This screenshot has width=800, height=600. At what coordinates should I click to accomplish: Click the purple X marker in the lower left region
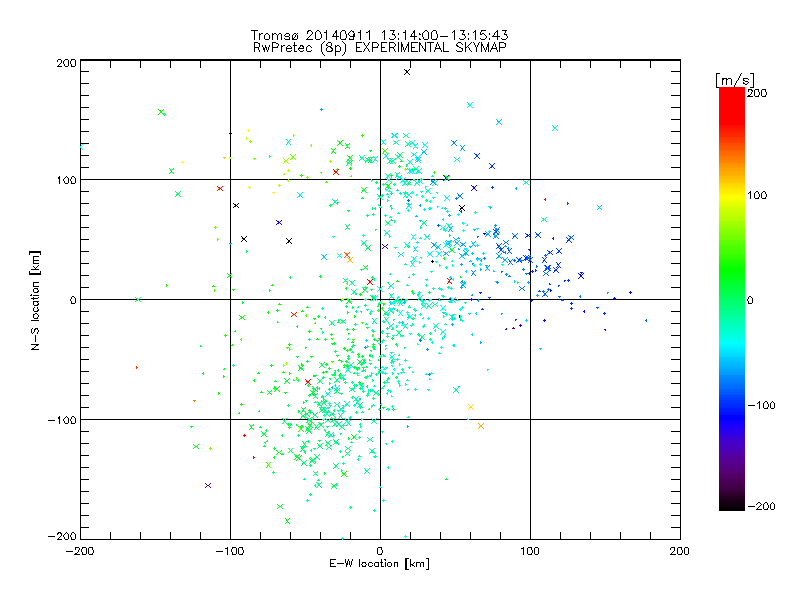208,485
